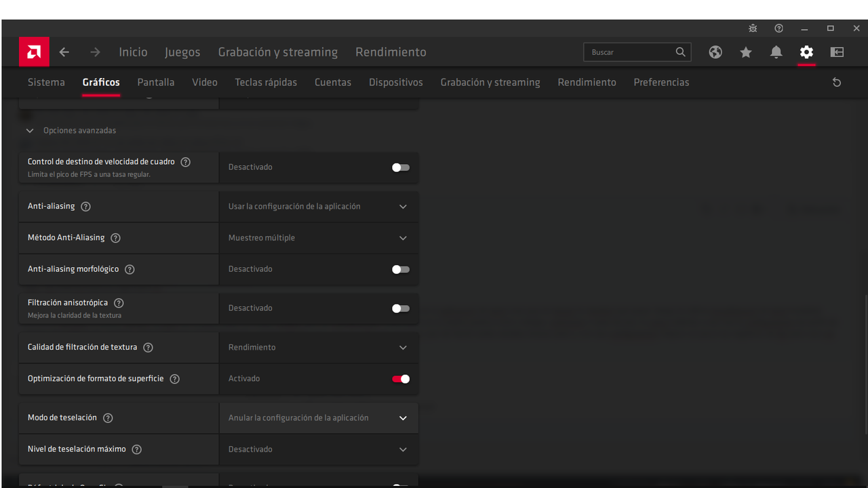Viewport: 868px width, 488px height.
Task: Open Grabación y streaming top menu
Action: [x=278, y=52]
